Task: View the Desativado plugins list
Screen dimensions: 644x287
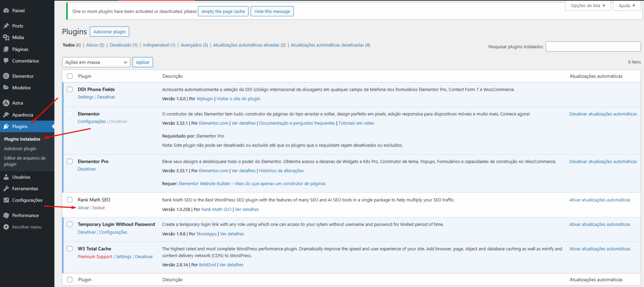Action: click(119, 45)
